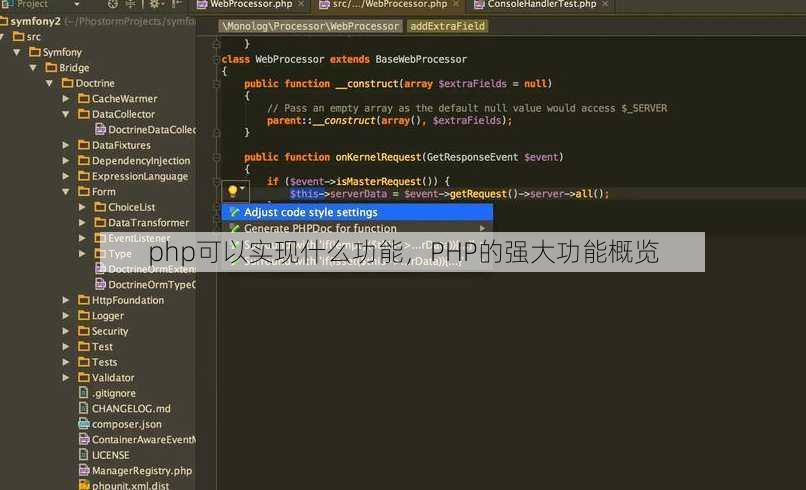Collapse the DataCollector folder
Screen dimensions: 806x490
[x=66, y=114]
